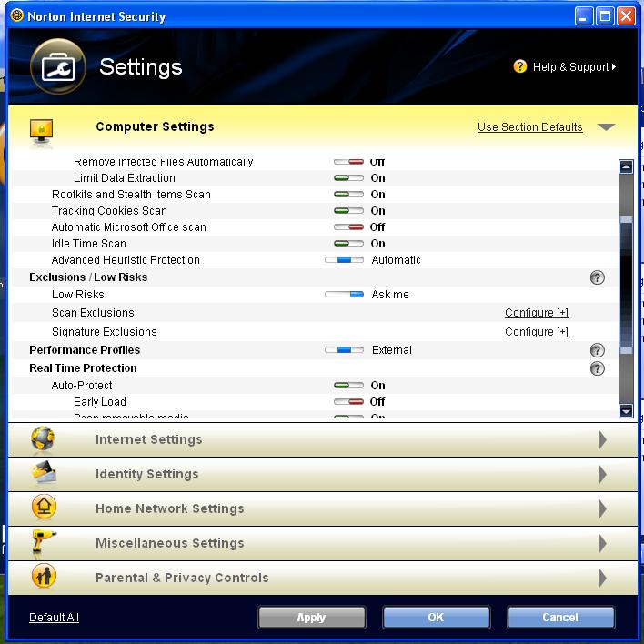Viewport: 644px width, 644px height.
Task: Click the Computer Settings monitor icon
Action: click(41, 132)
